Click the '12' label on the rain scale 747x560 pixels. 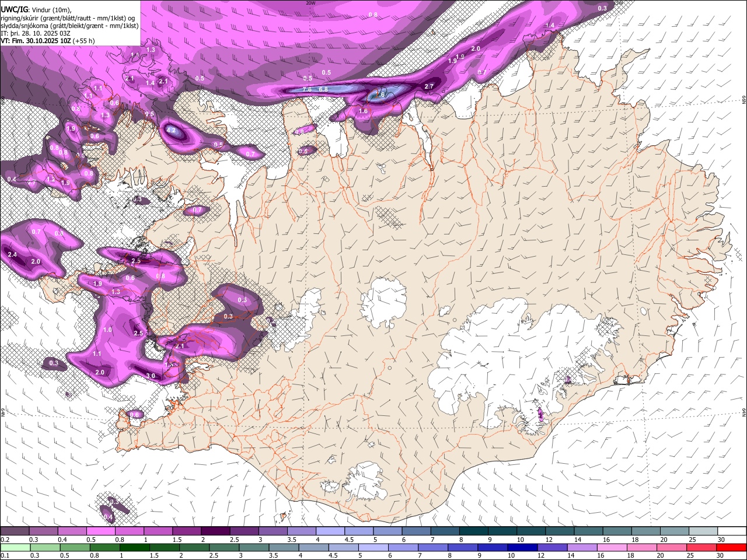(541, 556)
